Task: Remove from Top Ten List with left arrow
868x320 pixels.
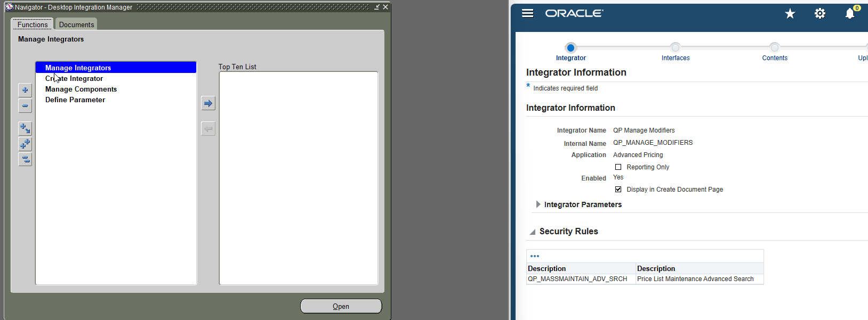Action: [x=208, y=129]
